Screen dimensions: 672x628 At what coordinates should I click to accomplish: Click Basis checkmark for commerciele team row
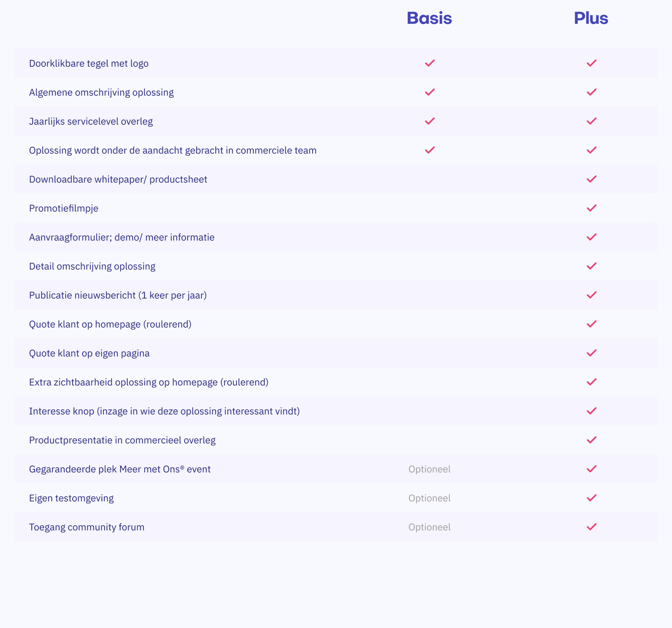(x=430, y=150)
